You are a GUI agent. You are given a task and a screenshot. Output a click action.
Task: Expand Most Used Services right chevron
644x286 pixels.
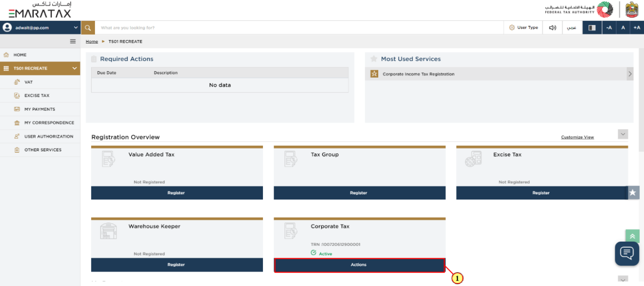(630, 74)
